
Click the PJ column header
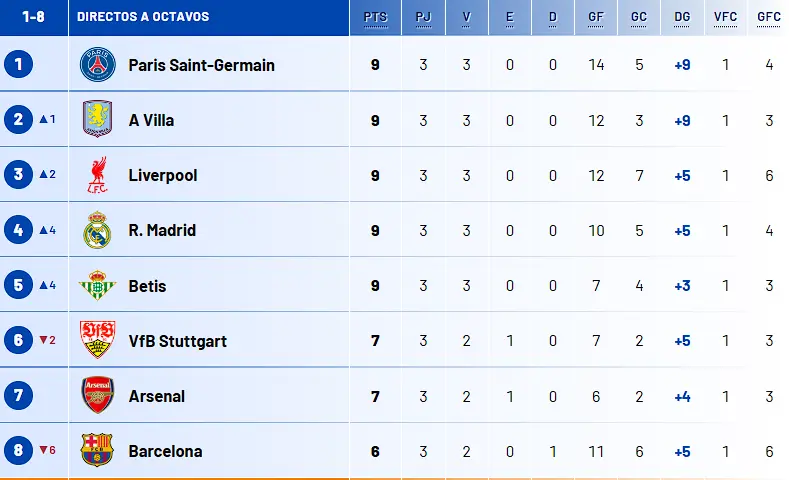[x=423, y=17]
